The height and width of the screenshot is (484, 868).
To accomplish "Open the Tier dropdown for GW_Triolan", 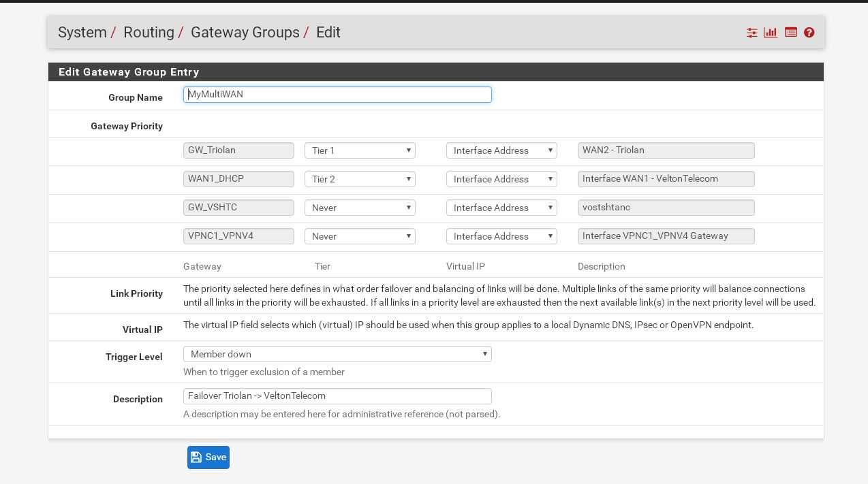I will coord(360,150).
